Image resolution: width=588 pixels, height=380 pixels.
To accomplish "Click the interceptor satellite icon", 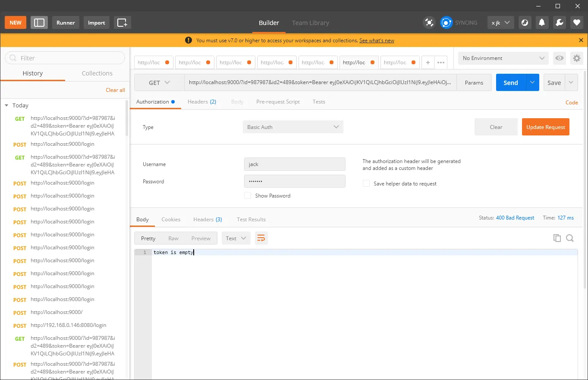I will coord(429,22).
